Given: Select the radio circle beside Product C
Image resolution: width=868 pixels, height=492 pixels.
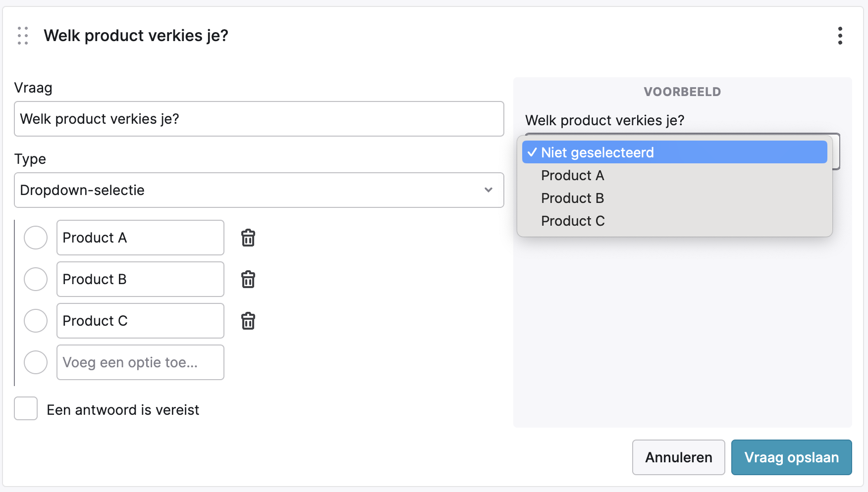Looking at the screenshot, I should click(x=36, y=321).
